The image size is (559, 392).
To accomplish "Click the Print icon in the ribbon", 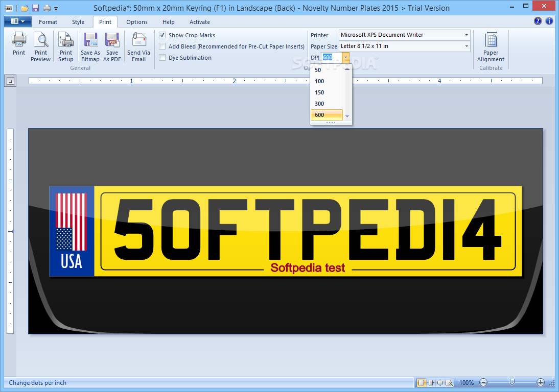I will 19,44.
